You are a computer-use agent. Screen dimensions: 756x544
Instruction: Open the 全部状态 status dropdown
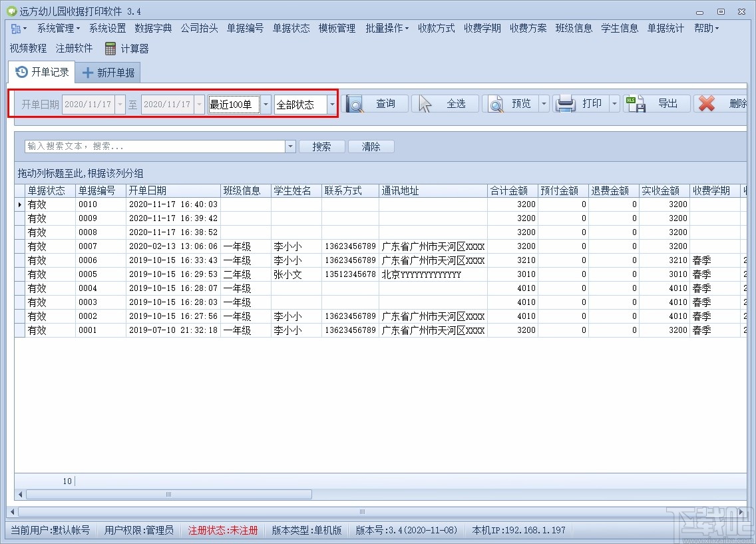point(331,104)
